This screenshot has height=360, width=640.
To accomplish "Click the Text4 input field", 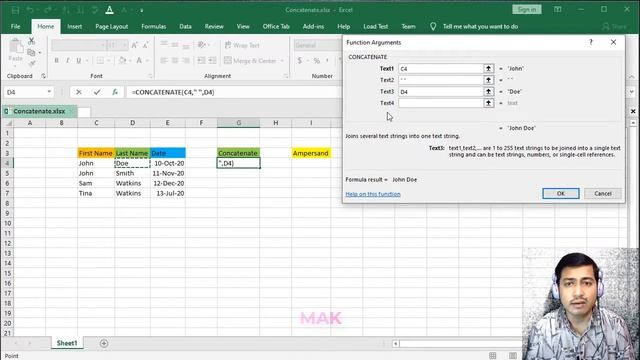I will coord(441,103).
